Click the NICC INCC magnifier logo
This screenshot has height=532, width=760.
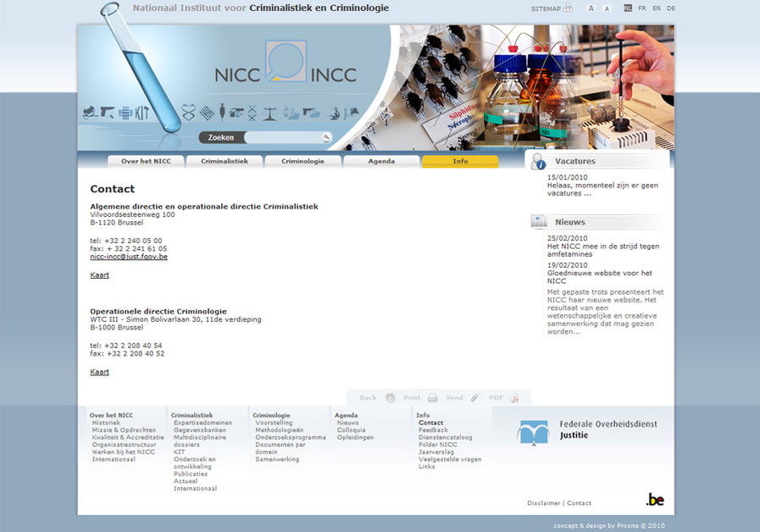pos(286,62)
